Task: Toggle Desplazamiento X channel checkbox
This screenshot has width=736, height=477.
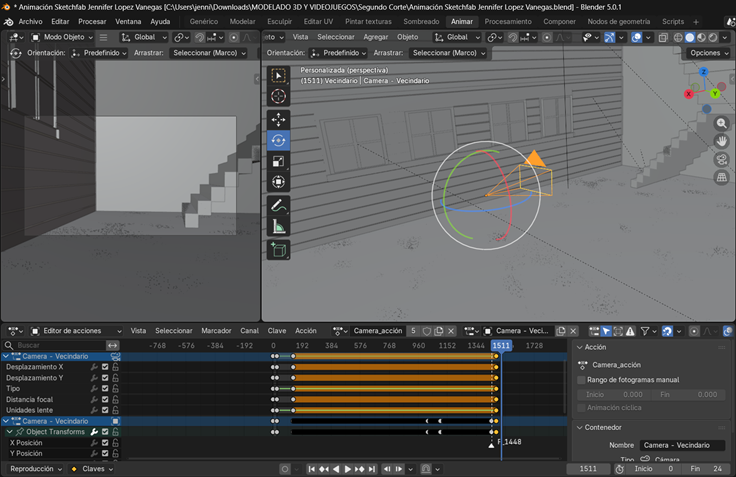Action: (105, 367)
